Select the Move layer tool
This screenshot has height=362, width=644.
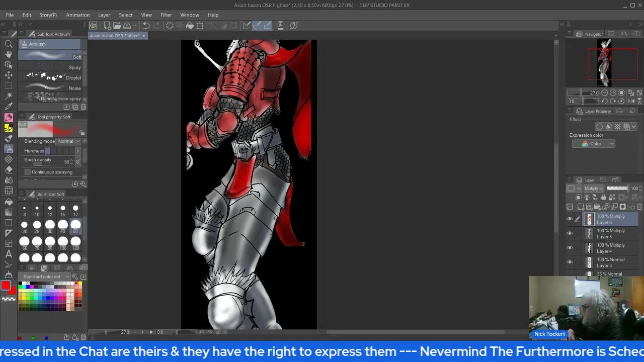pyautogui.click(x=9, y=75)
